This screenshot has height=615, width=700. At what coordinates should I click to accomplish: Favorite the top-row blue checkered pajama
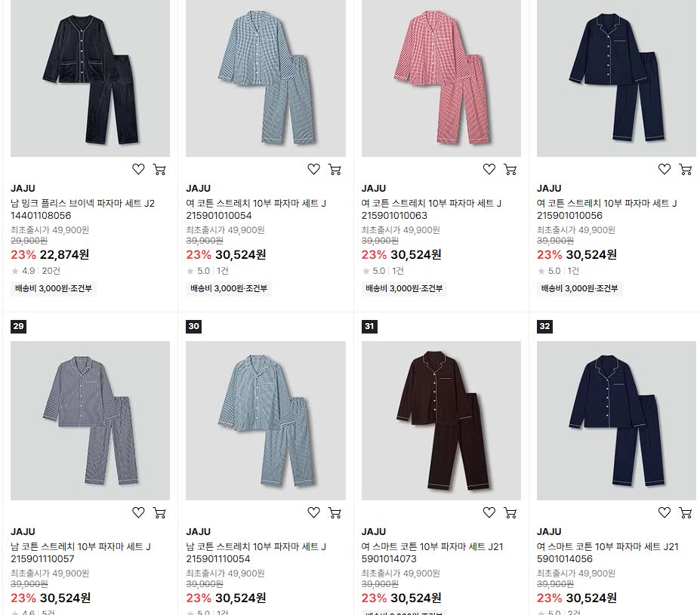click(314, 170)
